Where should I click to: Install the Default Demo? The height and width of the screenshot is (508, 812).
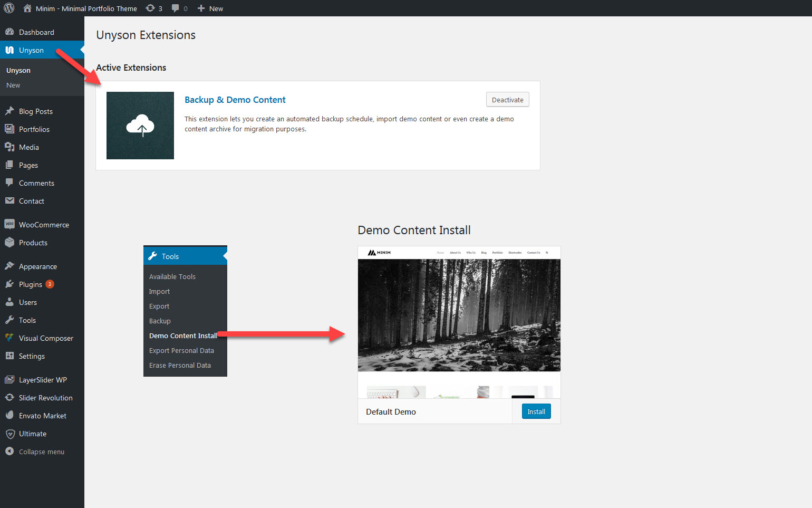[x=536, y=411]
